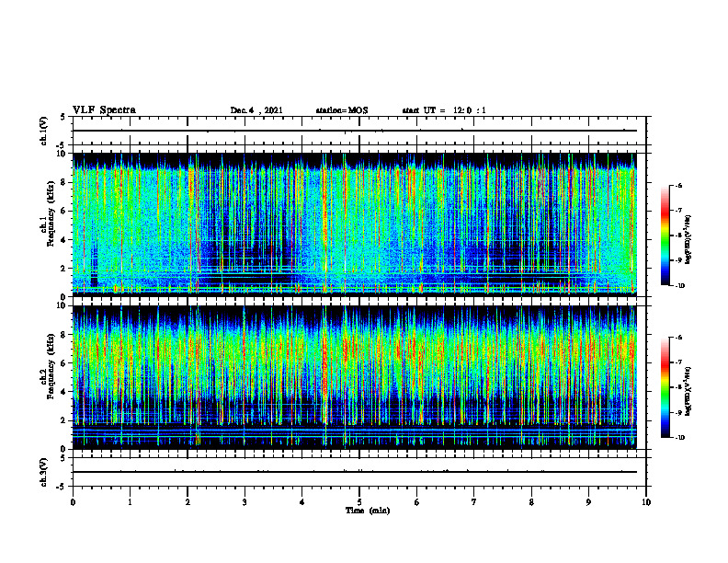
Task: Click the ch.1 spectrogram panel
Action: (355, 224)
